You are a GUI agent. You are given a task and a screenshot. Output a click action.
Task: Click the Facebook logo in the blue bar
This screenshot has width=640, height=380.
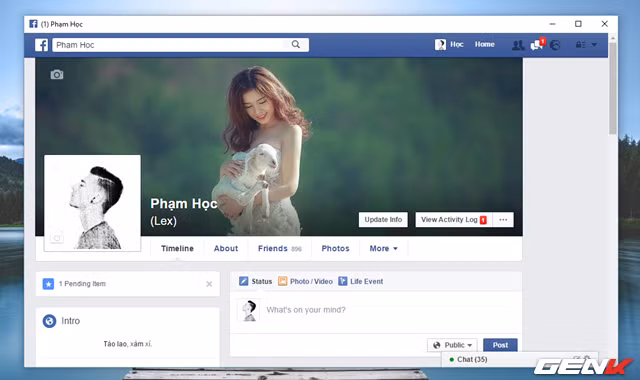(x=42, y=45)
